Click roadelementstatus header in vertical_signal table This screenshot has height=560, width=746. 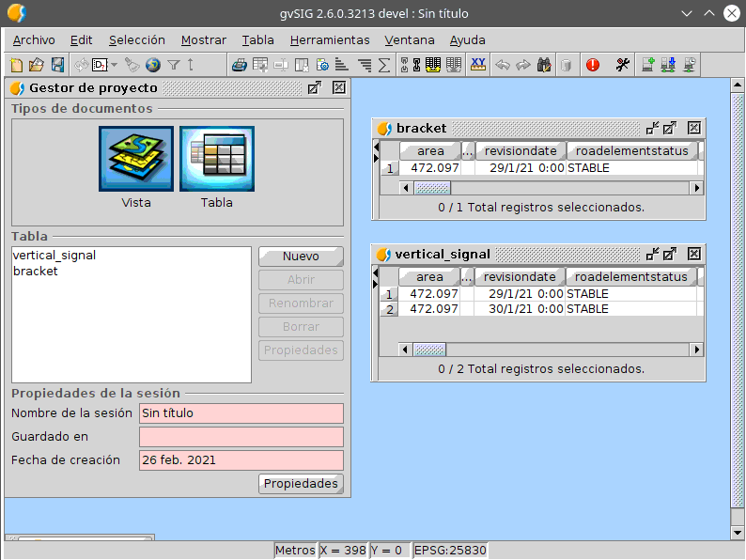630,277
